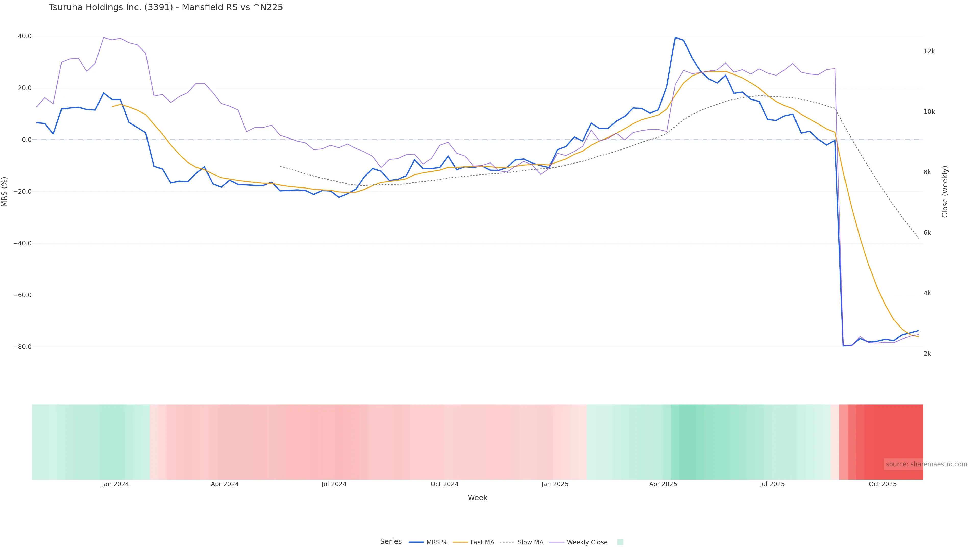The width and height of the screenshot is (980, 551).
Task: Click the purple Weekly Close legend line icon
Action: 557,542
